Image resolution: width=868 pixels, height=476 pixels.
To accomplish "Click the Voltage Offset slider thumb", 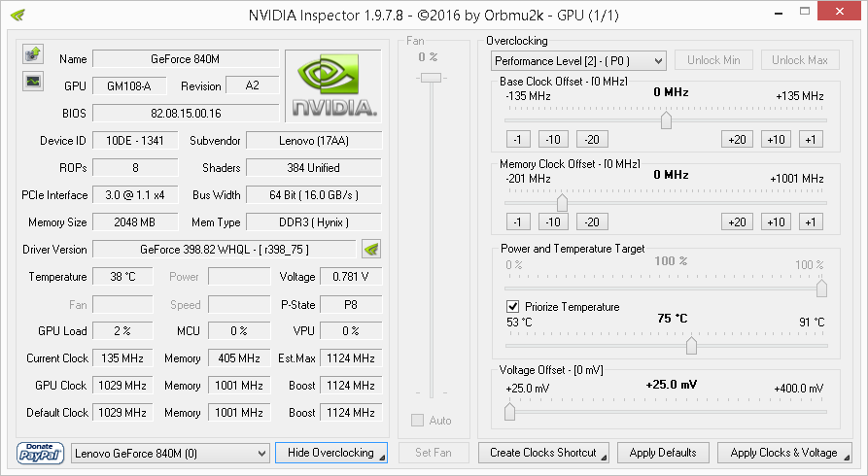I will (x=510, y=412).
